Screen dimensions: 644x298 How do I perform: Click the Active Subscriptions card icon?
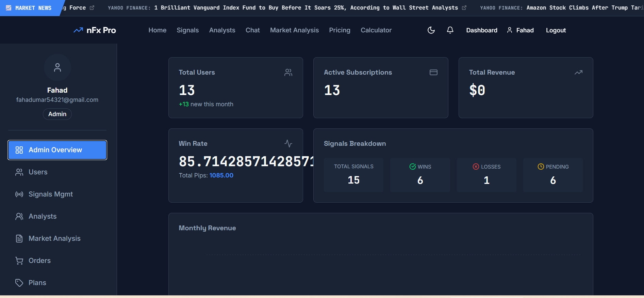433,72
